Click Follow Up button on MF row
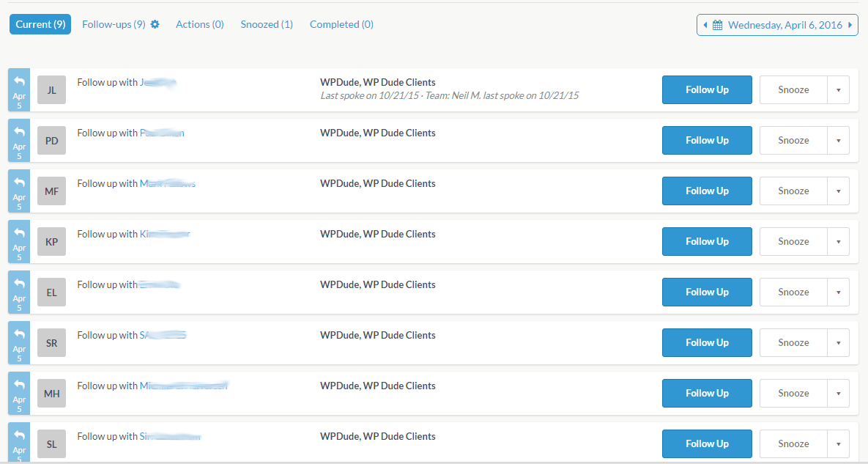Screen dimensions: 868x464 (707, 191)
